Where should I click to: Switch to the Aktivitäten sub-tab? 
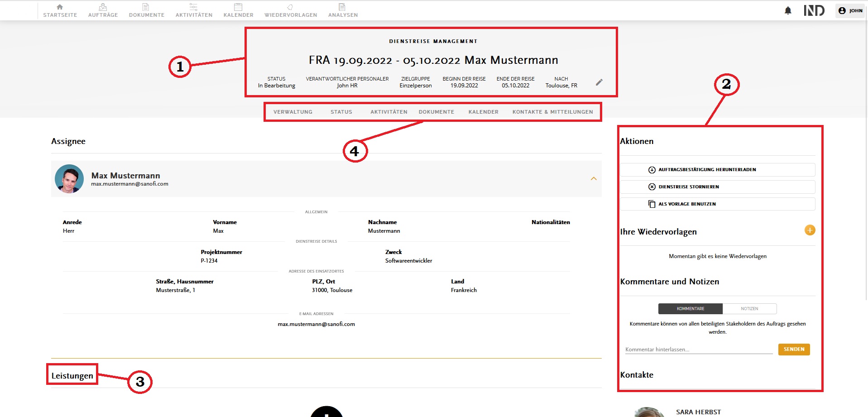389,112
